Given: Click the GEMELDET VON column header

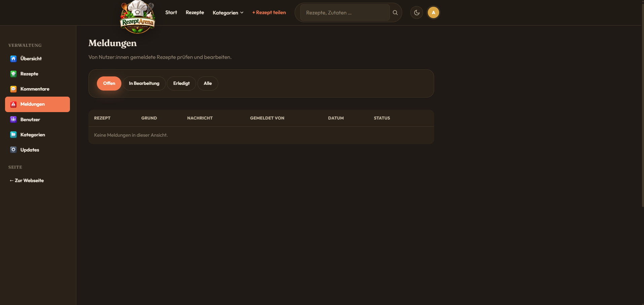Looking at the screenshot, I should [x=267, y=118].
